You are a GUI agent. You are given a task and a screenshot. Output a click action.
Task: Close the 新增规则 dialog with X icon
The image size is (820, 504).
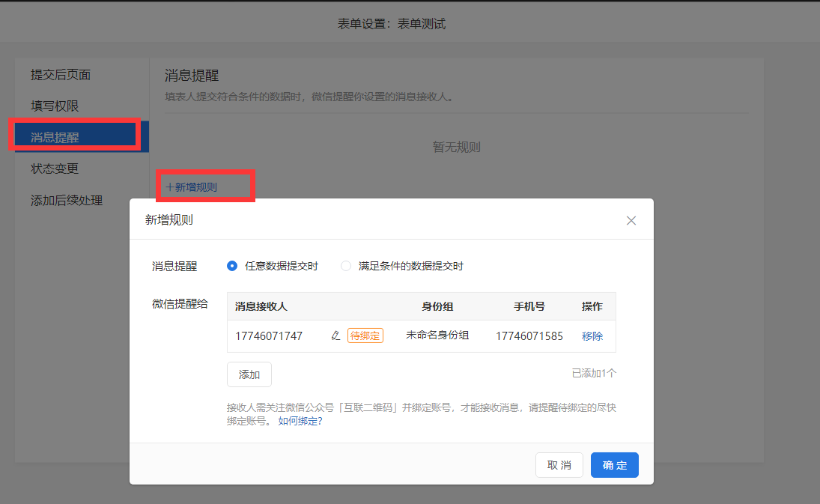(x=631, y=220)
